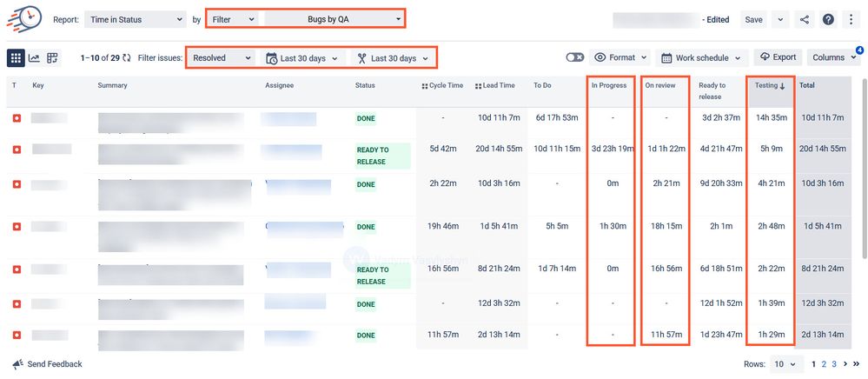
Task: Sort by the Testing column header
Action: [770, 85]
